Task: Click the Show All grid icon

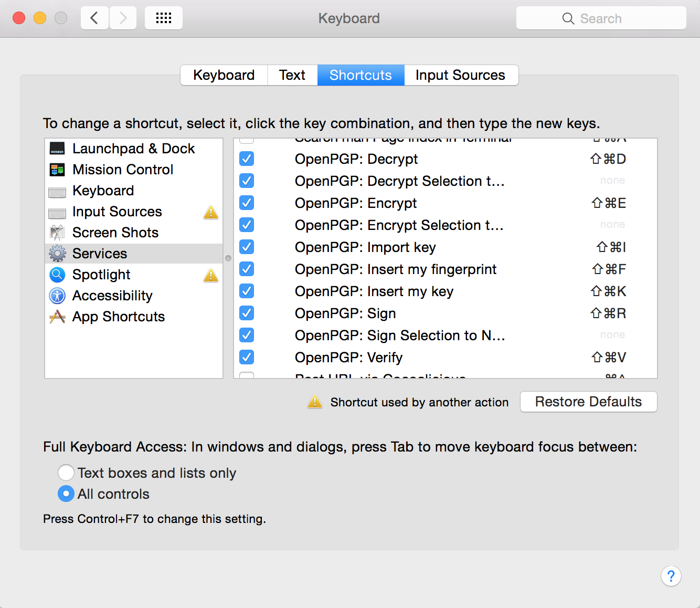Action: tap(164, 18)
